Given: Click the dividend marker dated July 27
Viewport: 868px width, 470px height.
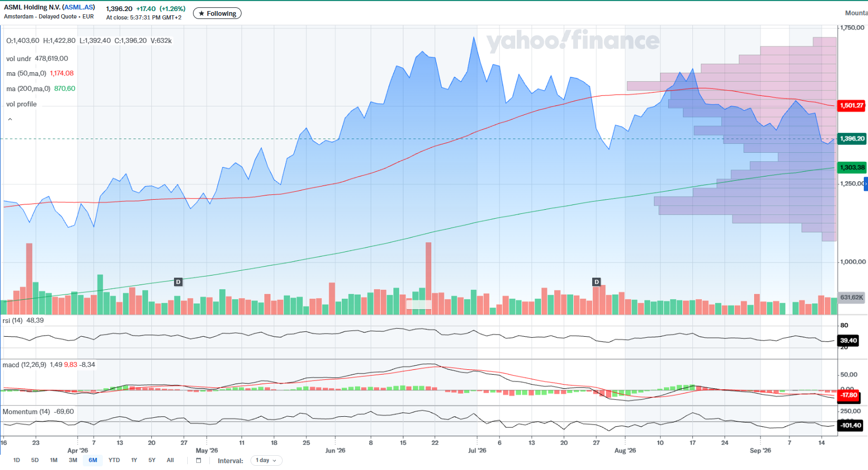Looking at the screenshot, I should 596,282.
